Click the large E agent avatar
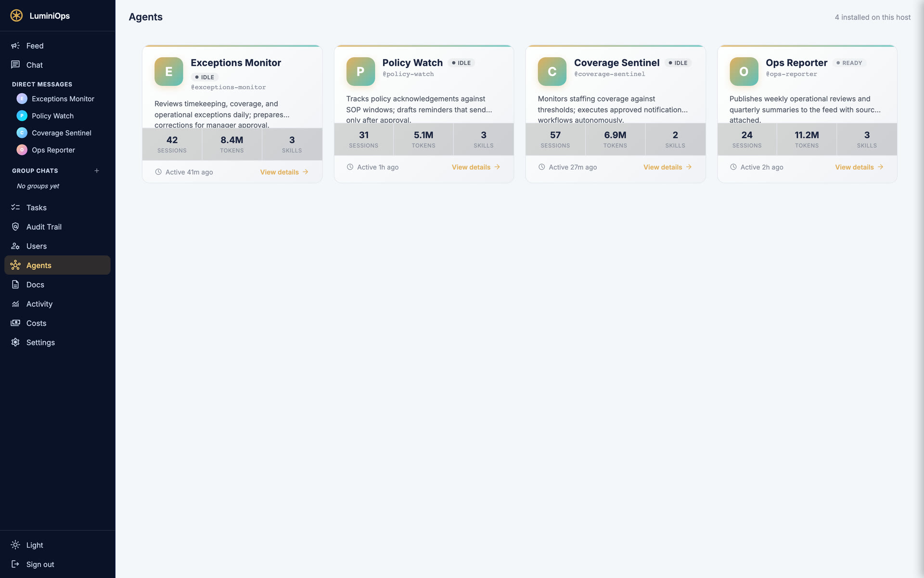Screen dimensions: 924x578 pyautogui.click(x=168, y=71)
